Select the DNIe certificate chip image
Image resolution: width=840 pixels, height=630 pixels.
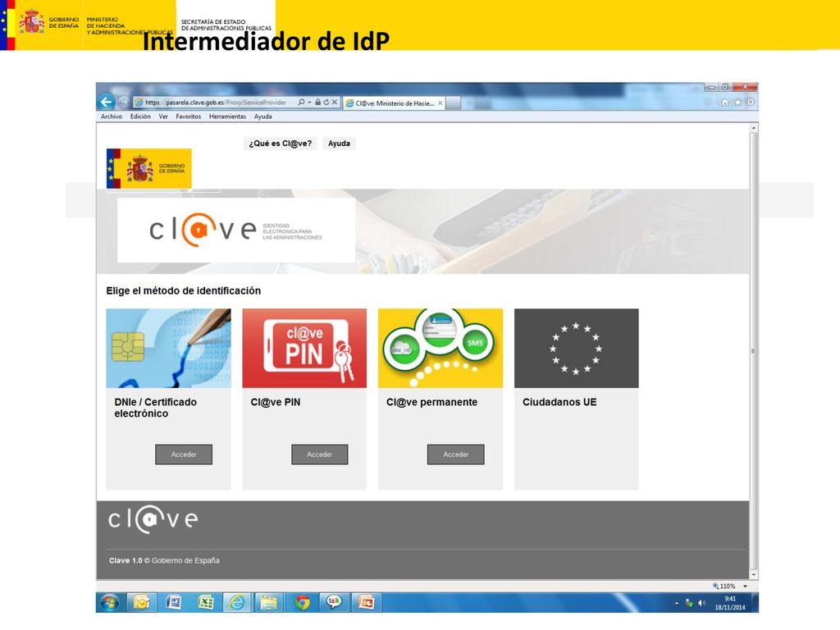(x=168, y=348)
